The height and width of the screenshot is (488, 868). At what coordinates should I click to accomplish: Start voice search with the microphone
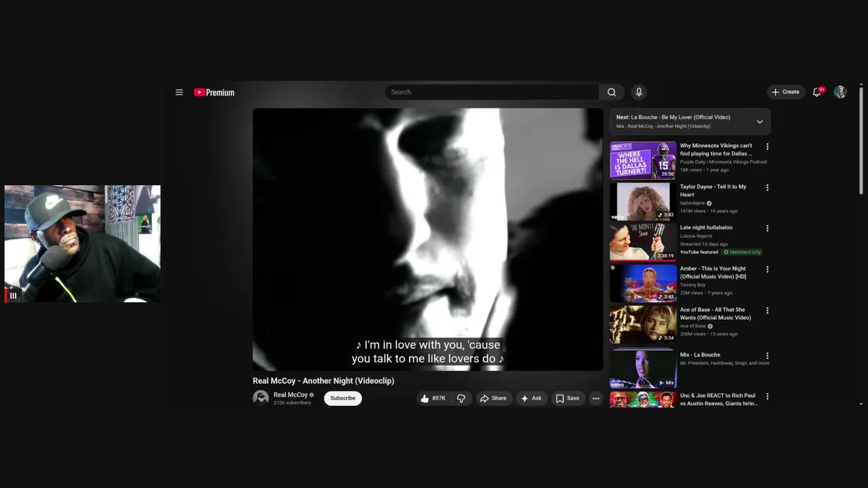click(x=639, y=92)
